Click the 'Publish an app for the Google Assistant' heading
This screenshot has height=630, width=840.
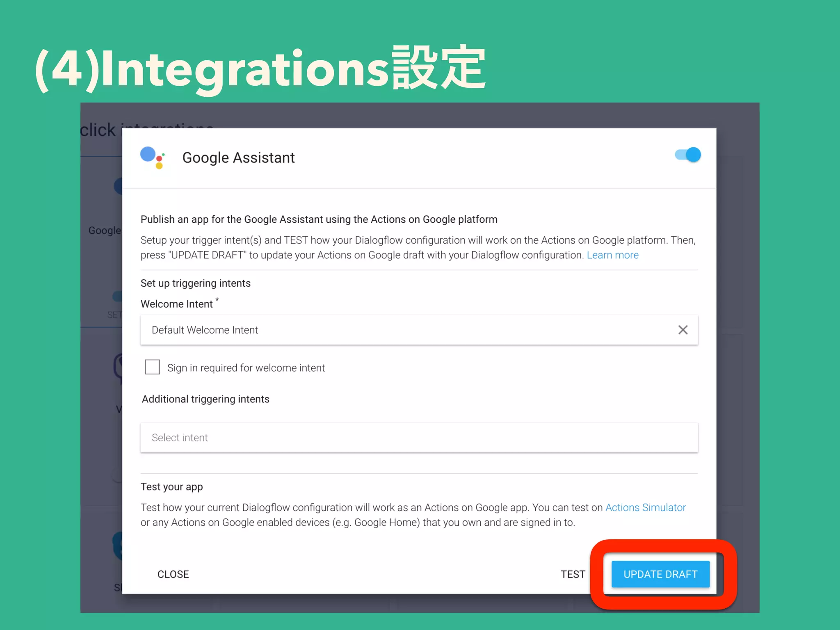pos(319,219)
